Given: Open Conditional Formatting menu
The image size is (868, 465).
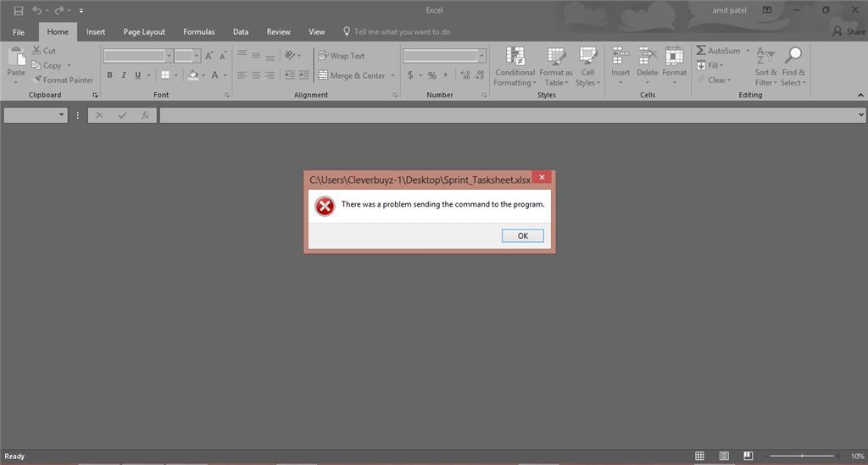Looking at the screenshot, I should (x=515, y=67).
